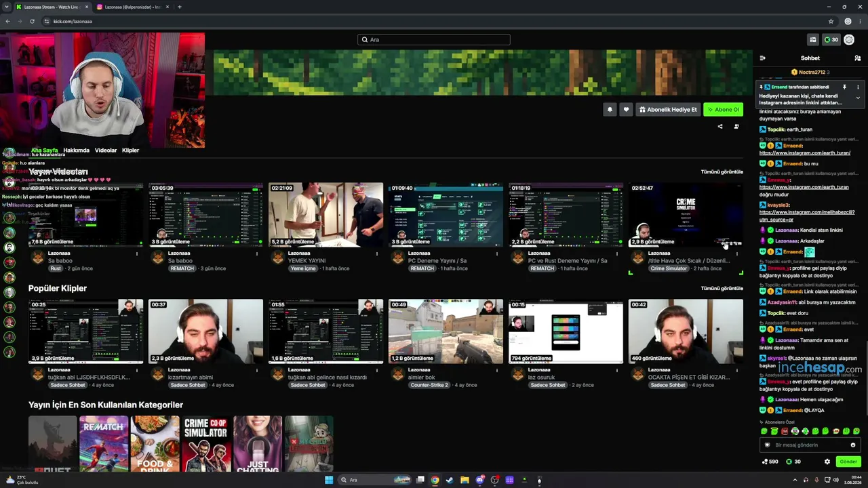
Task: Go back using the browser back arrow
Action: (7, 21)
